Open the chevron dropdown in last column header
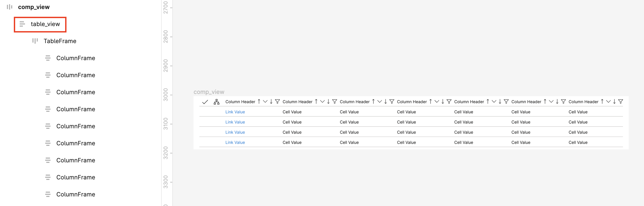 click(x=608, y=101)
